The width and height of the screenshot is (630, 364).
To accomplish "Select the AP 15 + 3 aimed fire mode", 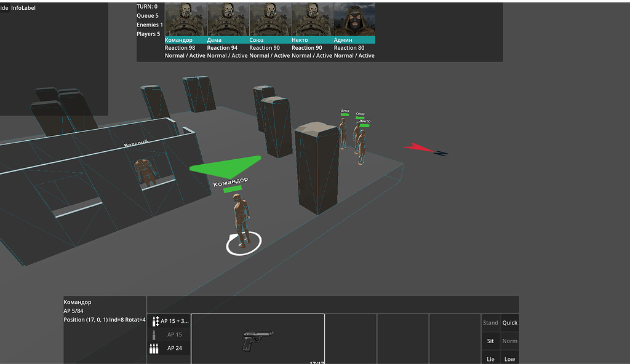I will (173, 320).
